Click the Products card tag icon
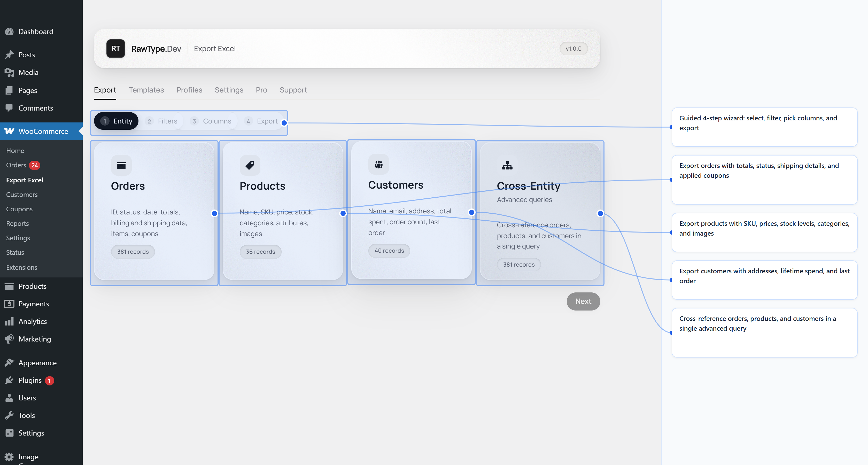 250,165
